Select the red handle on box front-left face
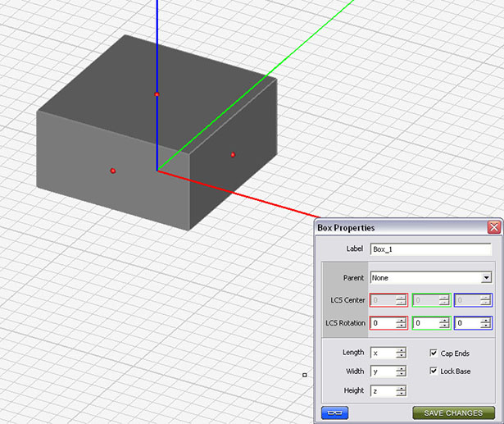The height and width of the screenshot is (424, 504). (x=113, y=171)
